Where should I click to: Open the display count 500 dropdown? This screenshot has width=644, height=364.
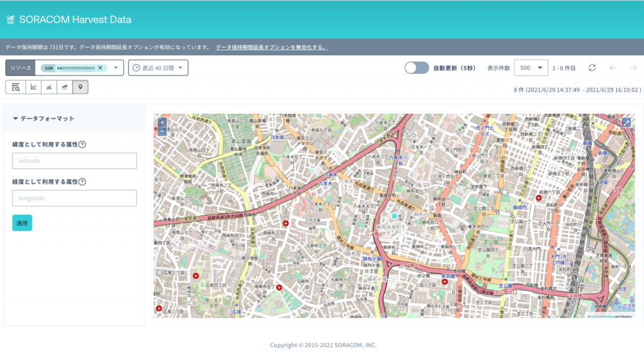tap(531, 68)
